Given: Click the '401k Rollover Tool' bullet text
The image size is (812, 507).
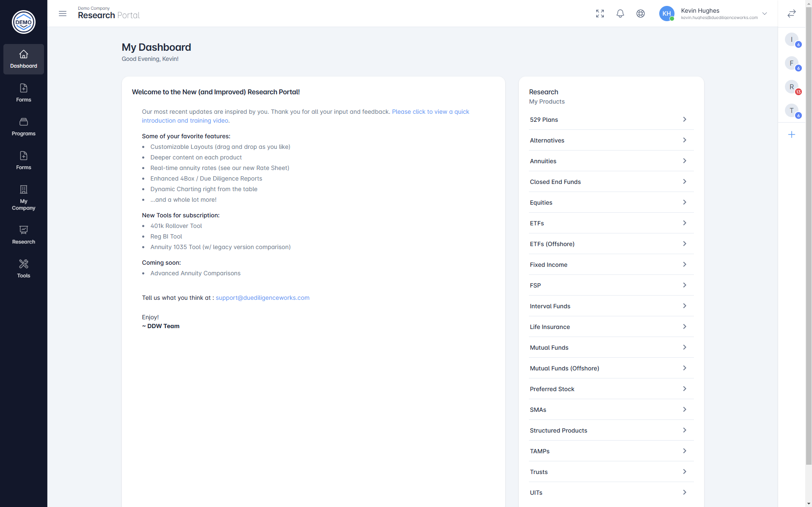Looking at the screenshot, I should (176, 226).
